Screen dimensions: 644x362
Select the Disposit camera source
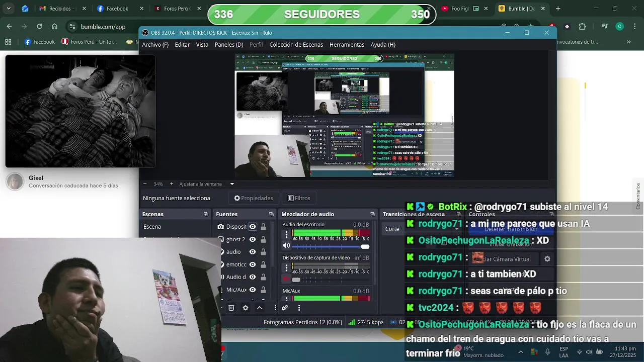pos(236,227)
